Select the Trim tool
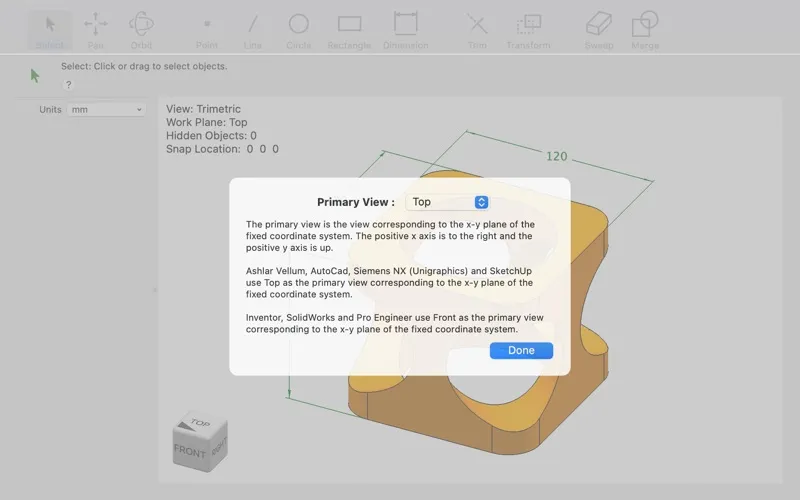 [x=477, y=31]
